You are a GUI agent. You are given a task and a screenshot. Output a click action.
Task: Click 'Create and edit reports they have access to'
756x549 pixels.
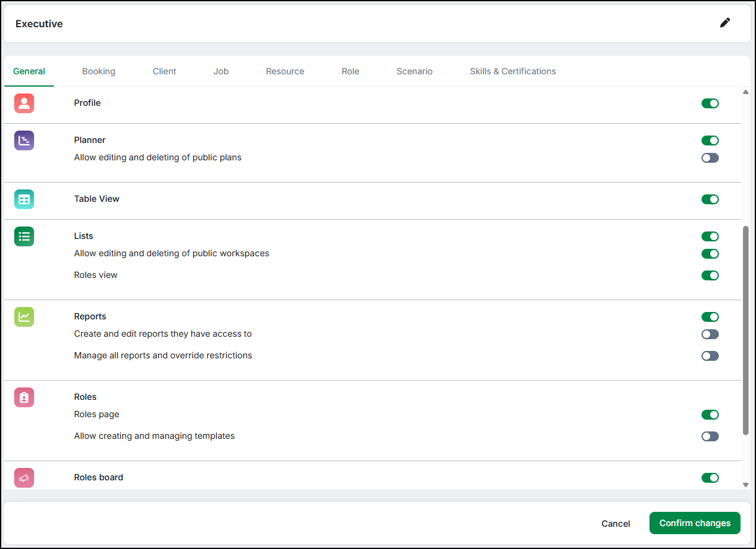(163, 334)
